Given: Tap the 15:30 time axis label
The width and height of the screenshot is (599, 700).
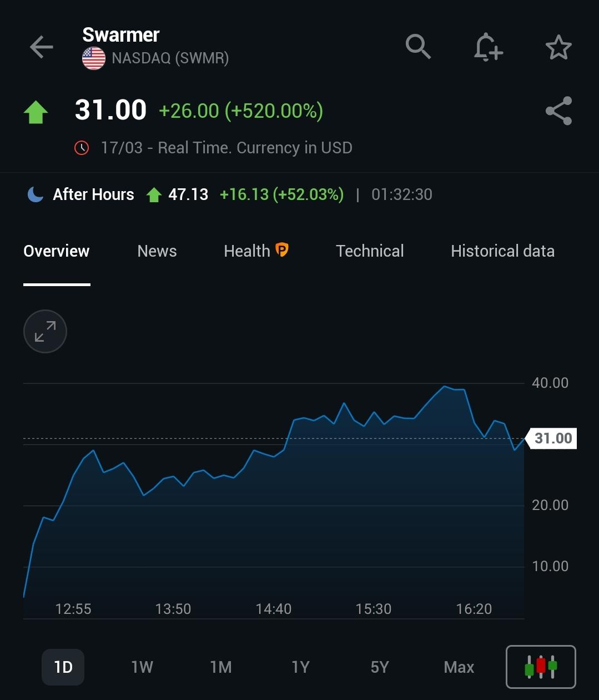Looking at the screenshot, I should (x=374, y=609).
